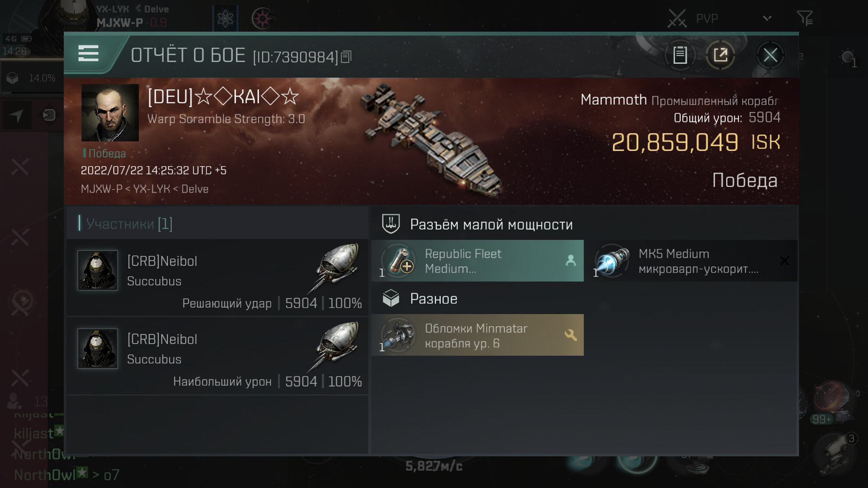Open the top damage Neibol participant entry

click(x=217, y=356)
